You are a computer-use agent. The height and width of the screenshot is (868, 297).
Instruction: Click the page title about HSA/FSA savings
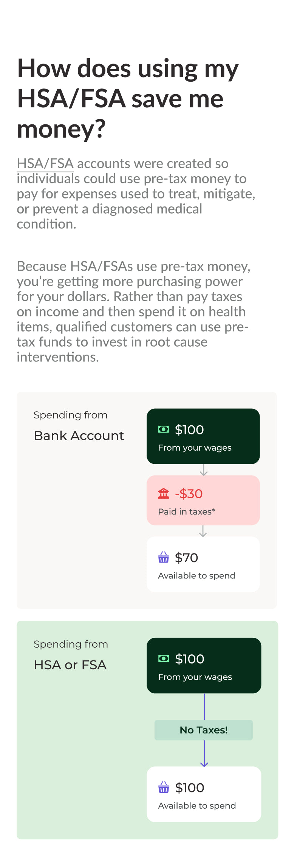128,99
